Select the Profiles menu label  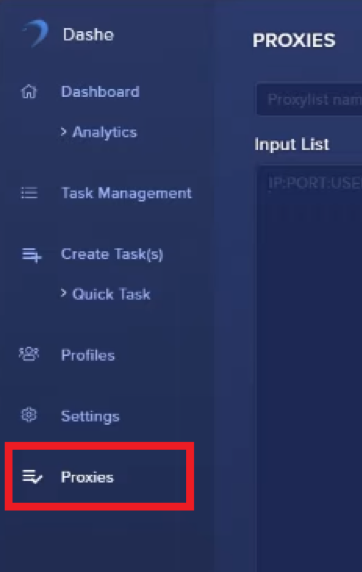pyautogui.click(x=88, y=355)
